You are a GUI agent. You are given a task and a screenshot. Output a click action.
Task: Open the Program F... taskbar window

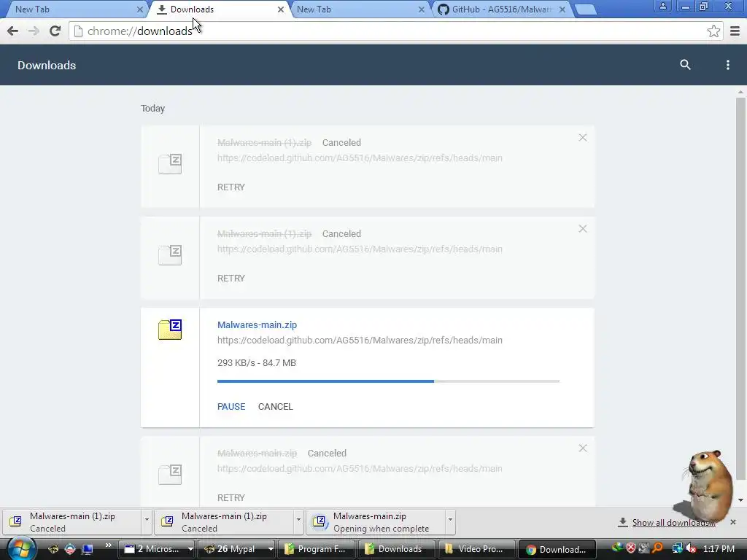point(317,549)
